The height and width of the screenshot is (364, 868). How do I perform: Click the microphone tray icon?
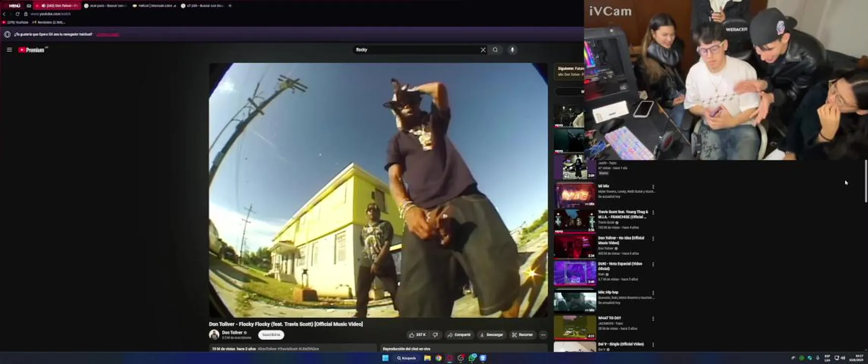817,358
